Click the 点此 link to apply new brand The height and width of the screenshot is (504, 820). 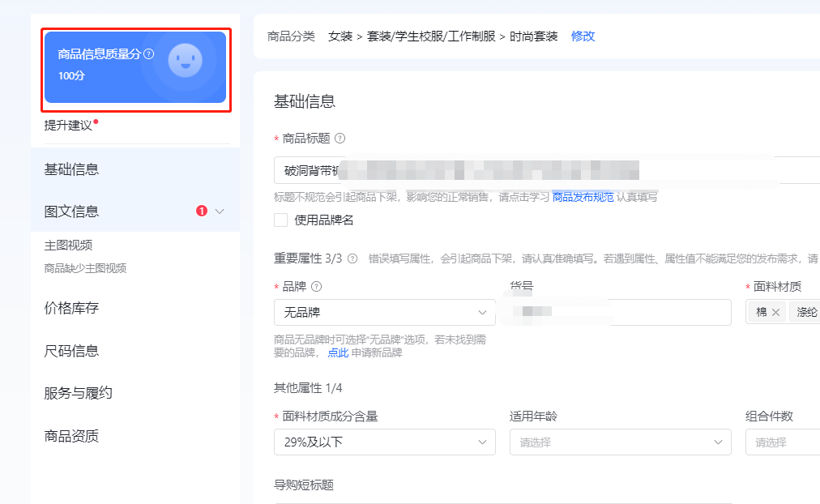[338, 352]
